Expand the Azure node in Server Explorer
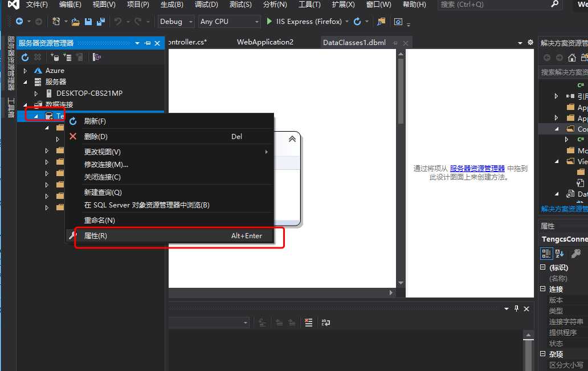 click(x=25, y=71)
